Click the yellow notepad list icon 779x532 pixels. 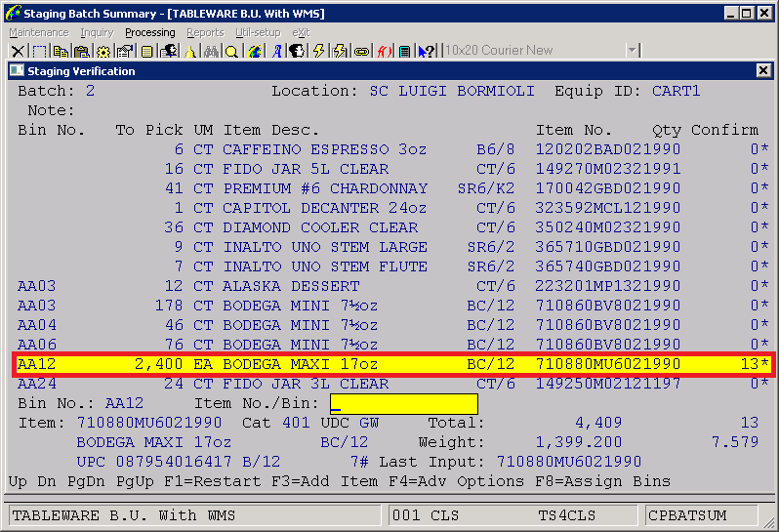tap(146, 51)
